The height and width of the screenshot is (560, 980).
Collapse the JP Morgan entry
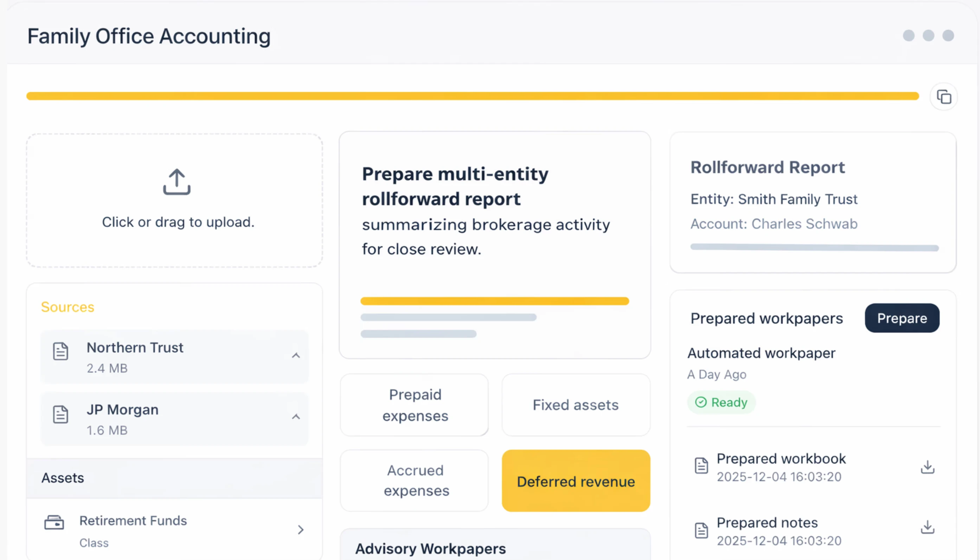click(296, 417)
